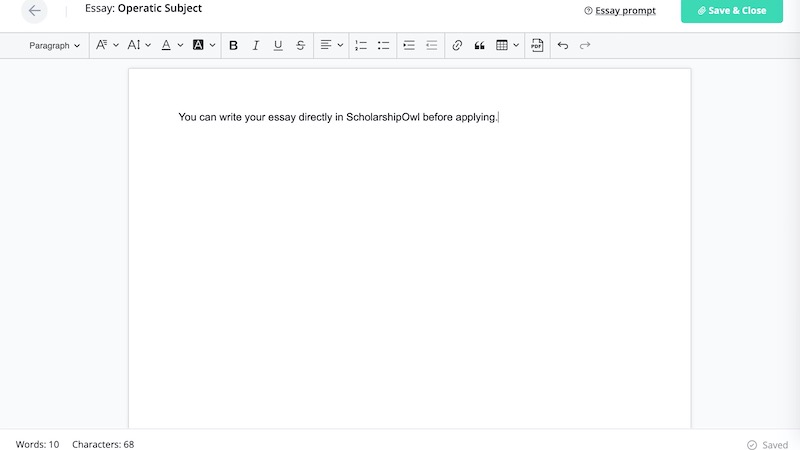Click the Operatic Subject essay title
This screenshot has height=450, width=800.
(x=160, y=8)
